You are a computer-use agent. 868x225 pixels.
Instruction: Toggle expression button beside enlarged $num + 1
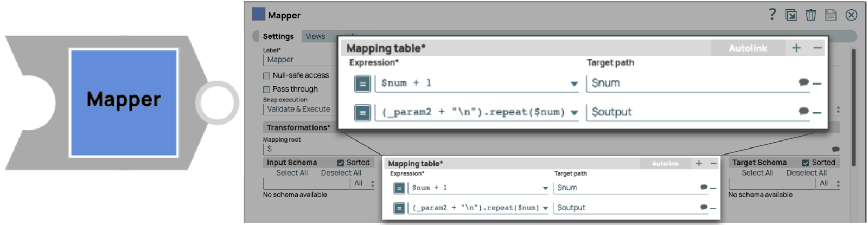click(x=362, y=83)
